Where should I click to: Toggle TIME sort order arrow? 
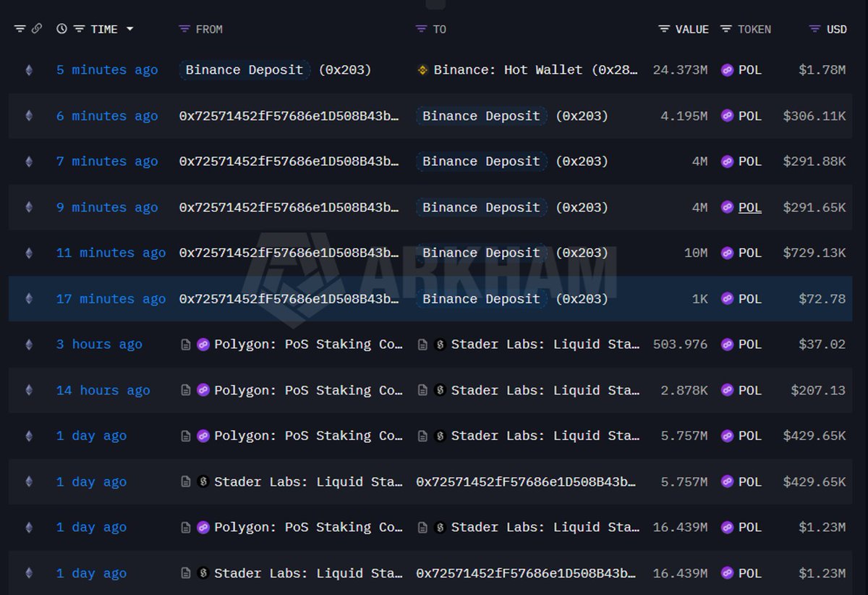coord(129,29)
